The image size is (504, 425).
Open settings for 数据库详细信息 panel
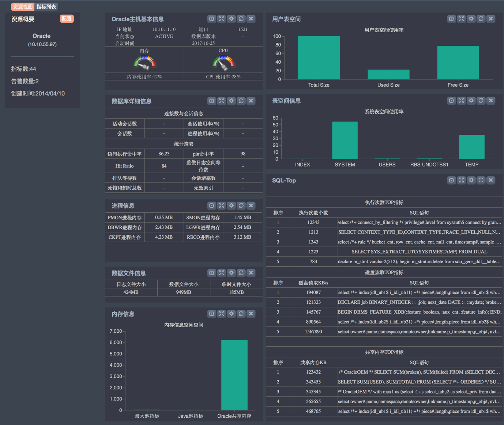pyautogui.click(x=231, y=101)
